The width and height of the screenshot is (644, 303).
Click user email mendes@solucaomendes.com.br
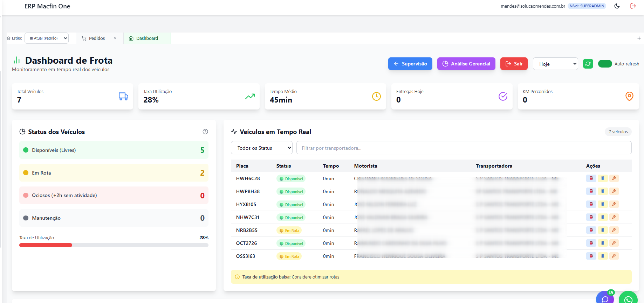pos(533,6)
